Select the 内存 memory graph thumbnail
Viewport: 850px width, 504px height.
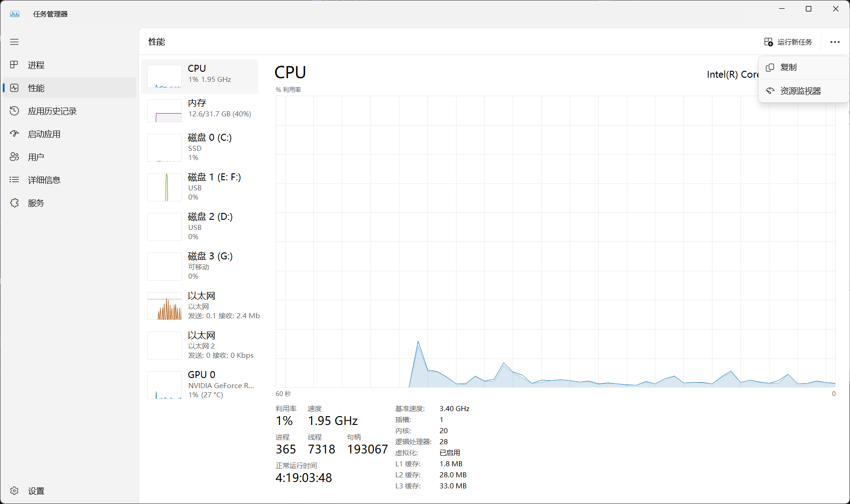[164, 111]
